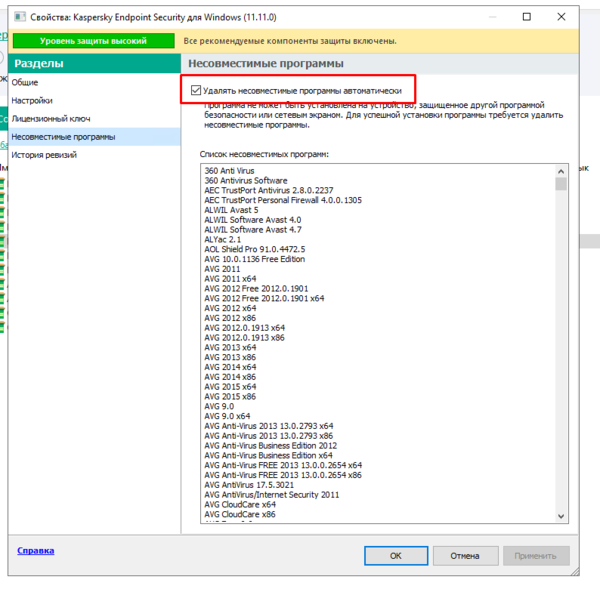600x589 pixels.
Task: Open the Справка help link
Action: [x=36, y=550]
